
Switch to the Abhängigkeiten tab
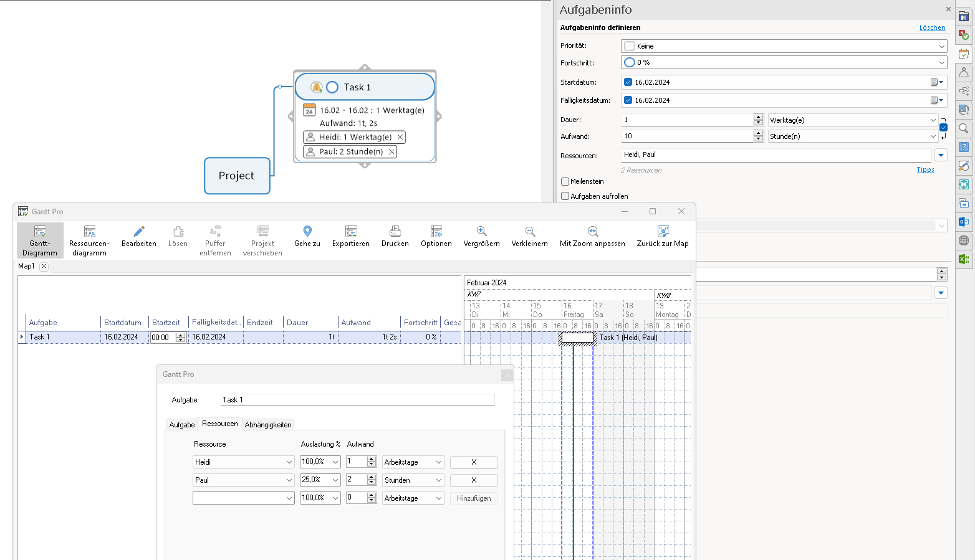click(x=268, y=425)
